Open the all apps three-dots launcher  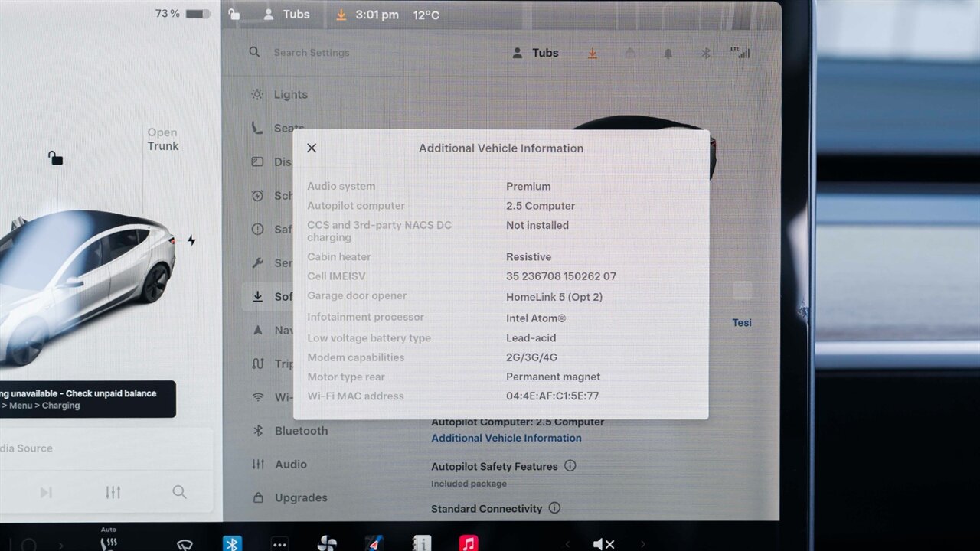point(279,544)
